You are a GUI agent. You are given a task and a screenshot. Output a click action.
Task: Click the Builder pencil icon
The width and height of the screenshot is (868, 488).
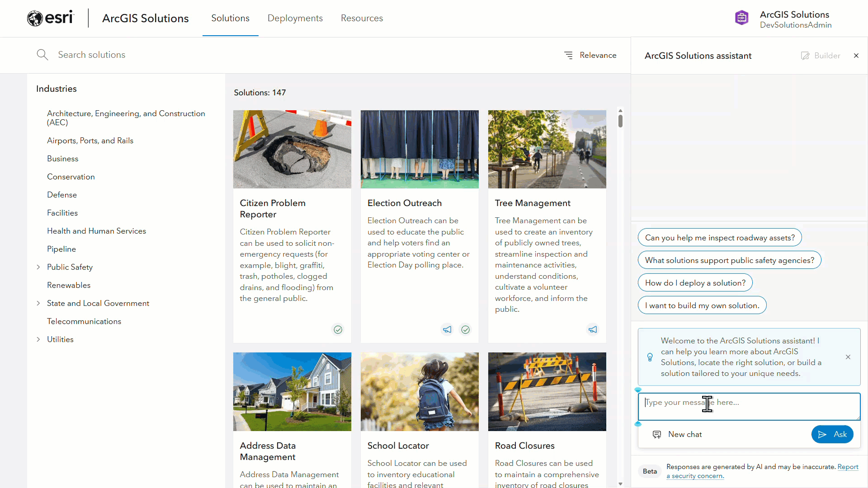tap(805, 56)
